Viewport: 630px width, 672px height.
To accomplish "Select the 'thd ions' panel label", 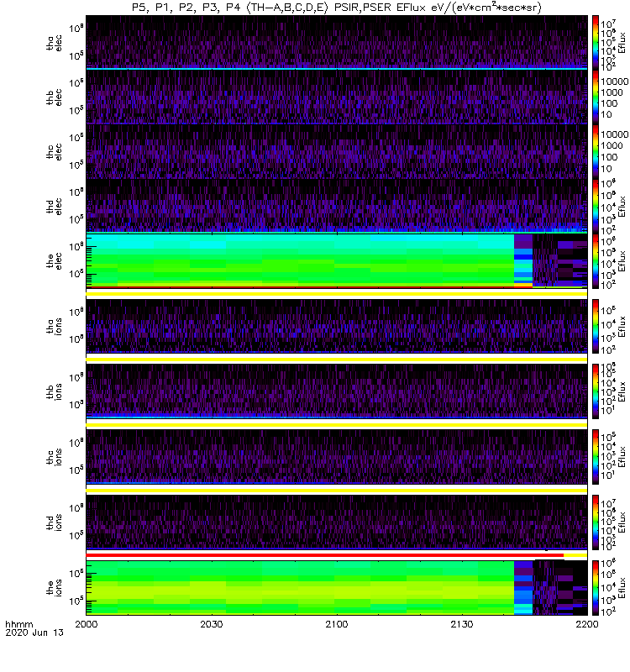I will tap(54, 522).
